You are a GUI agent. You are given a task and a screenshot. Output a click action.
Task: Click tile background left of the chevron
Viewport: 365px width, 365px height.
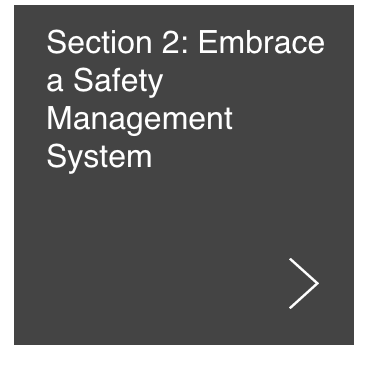200,283
